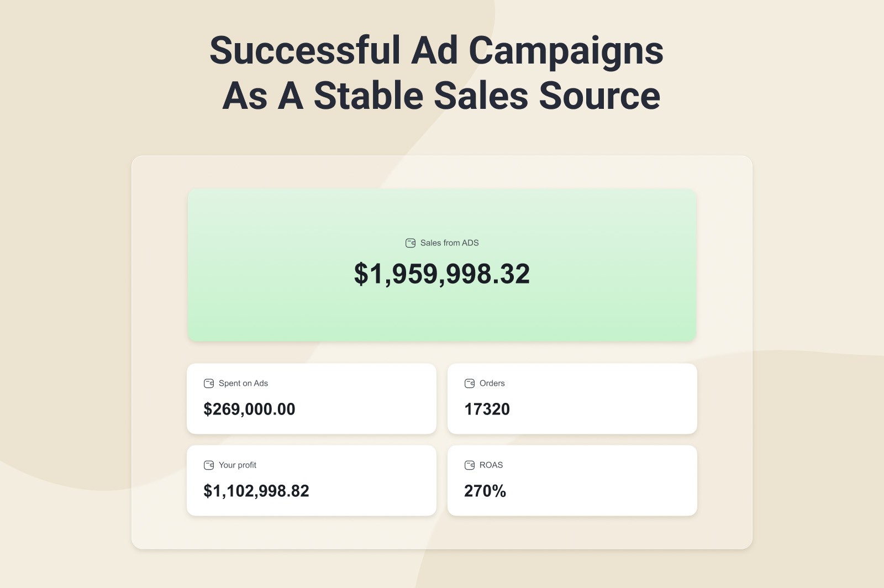Click the headline word 'Ad'
This screenshot has width=884, height=588.
(434, 51)
